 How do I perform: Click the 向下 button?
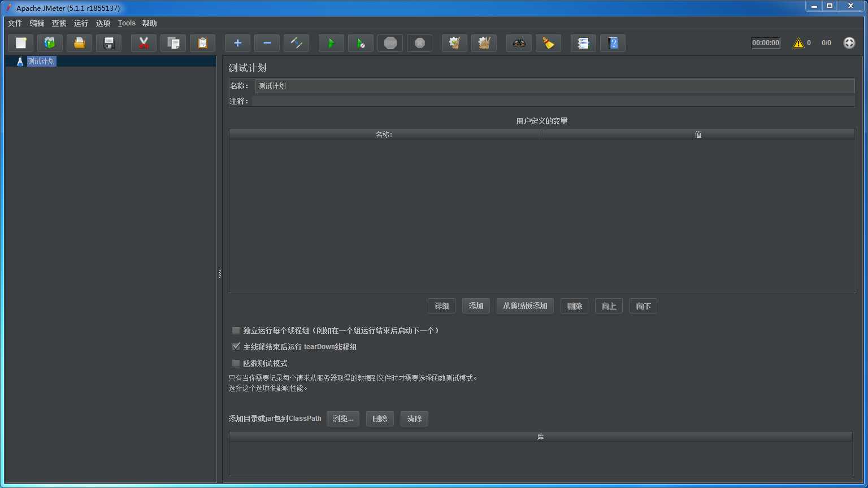[x=644, y=306]
